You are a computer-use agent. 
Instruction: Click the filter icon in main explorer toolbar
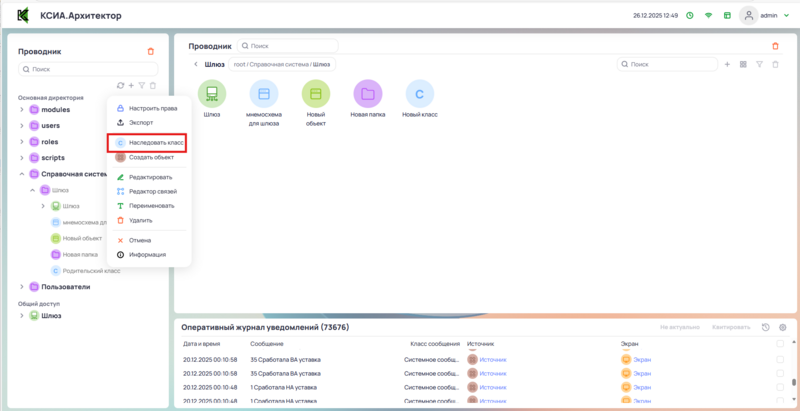click(x=759, y=65)
